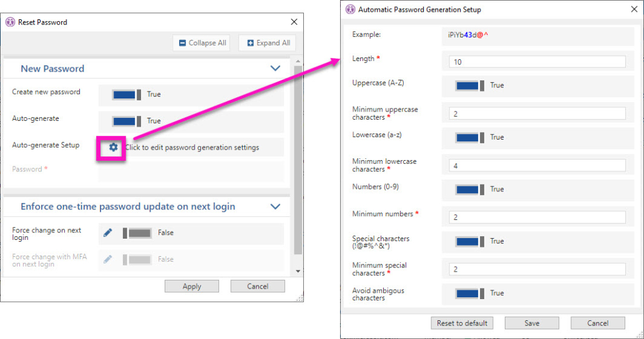Click the Length input field
This screenshot has height=339, width=644.
[x=537, y=62]
